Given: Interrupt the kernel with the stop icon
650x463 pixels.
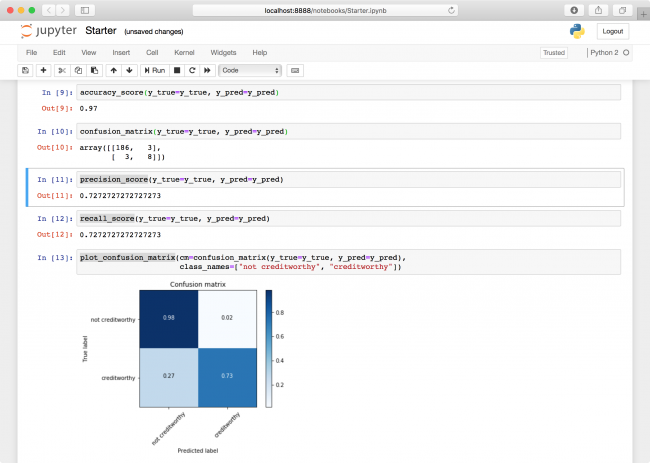Looking at the screenshot, I should [x=177, y=70].
